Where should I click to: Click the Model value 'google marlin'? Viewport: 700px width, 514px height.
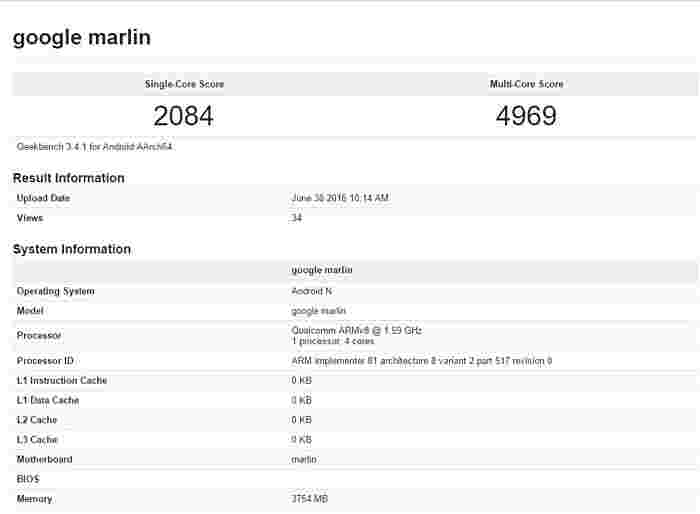coord(319,311)
